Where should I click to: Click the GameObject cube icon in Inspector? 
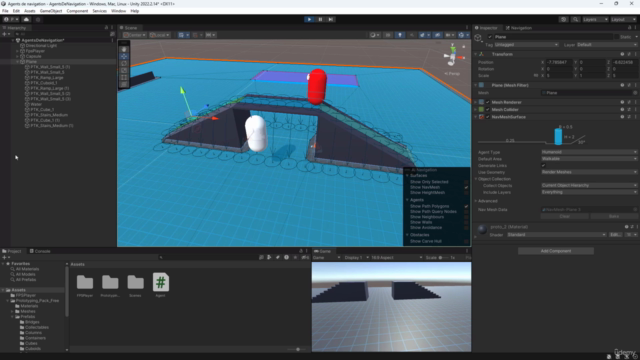pyautogui.click(x=478, y=38)
